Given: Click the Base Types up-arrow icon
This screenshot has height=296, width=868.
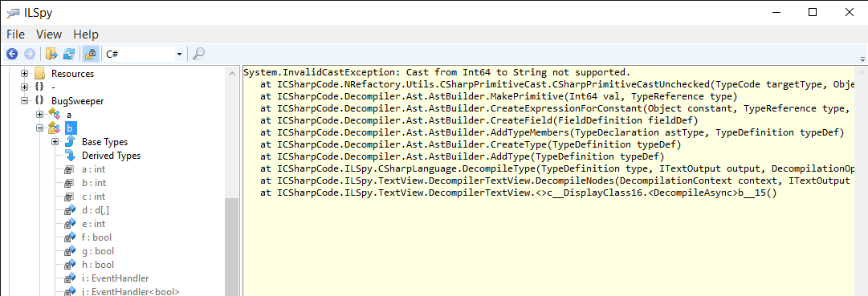Looking at the screenshot, I should pos(70,142).
